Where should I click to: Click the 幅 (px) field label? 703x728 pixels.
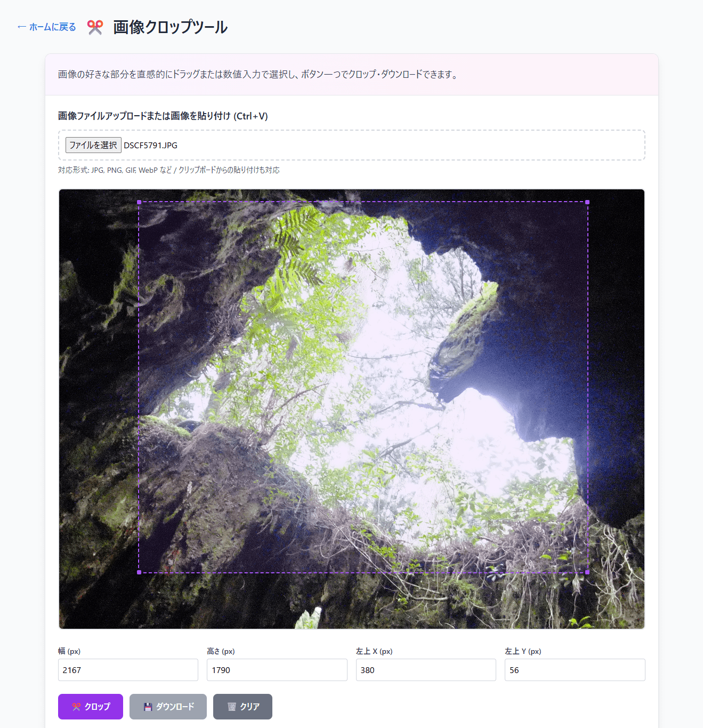(69, 651)
